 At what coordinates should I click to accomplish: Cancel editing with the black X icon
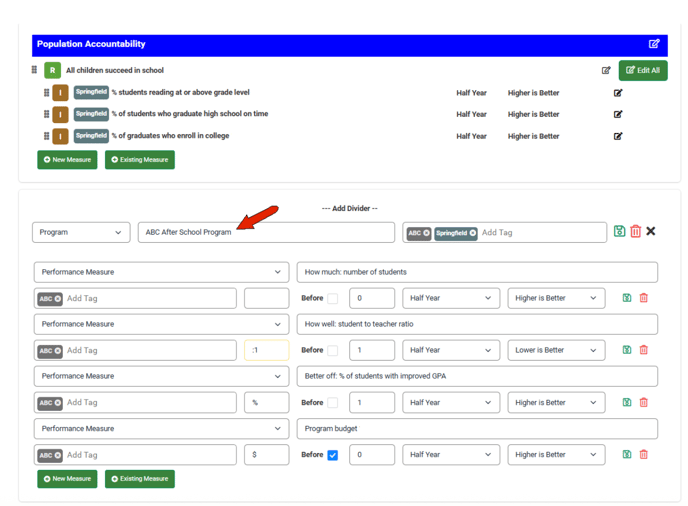[651, 232]
